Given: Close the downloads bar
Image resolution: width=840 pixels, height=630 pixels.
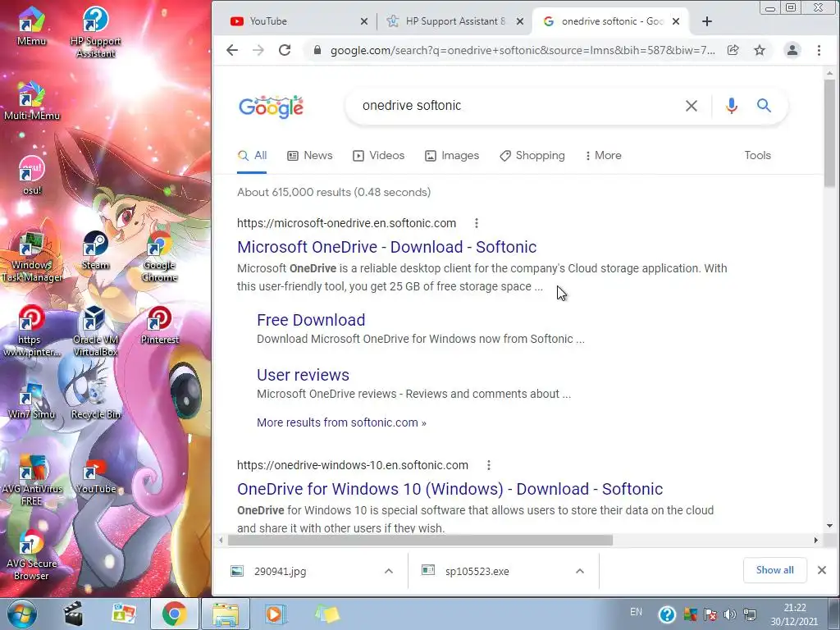Looking at the screenshot, I should click(822, 570).
